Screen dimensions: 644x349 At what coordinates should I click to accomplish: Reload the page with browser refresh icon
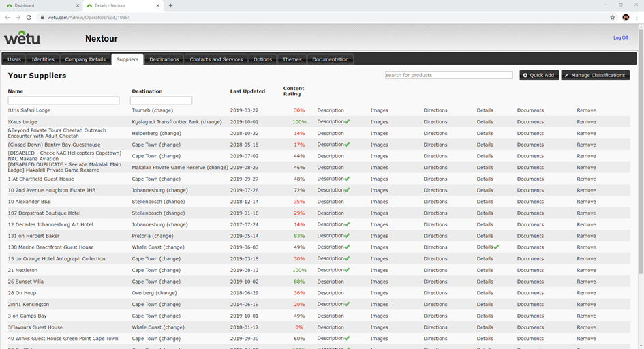pos(29,17)
